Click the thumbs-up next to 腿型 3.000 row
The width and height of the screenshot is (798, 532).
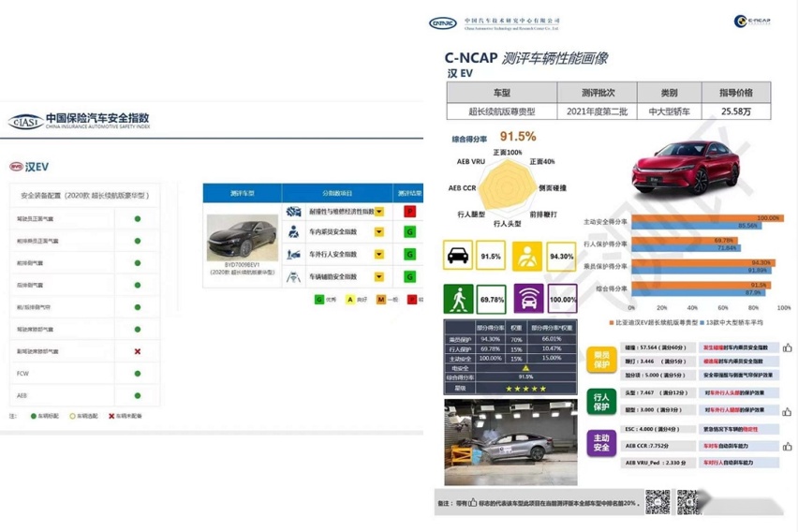click(x=788, y=411)
